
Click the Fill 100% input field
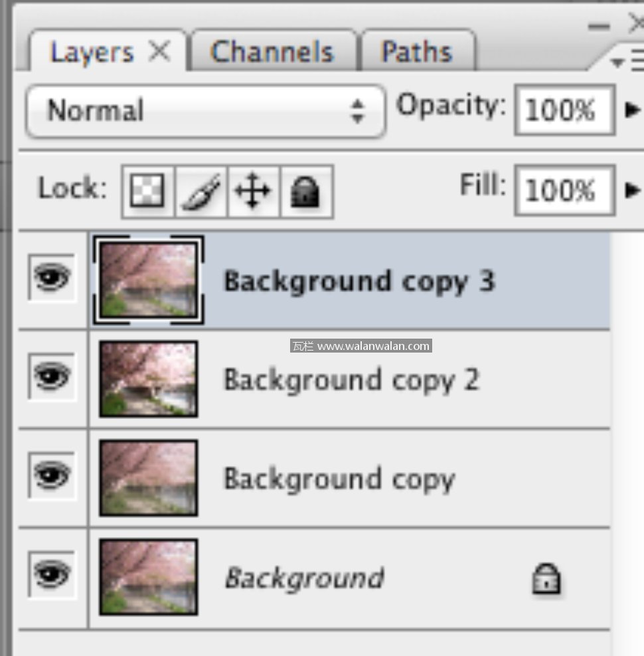click(564, 191)
